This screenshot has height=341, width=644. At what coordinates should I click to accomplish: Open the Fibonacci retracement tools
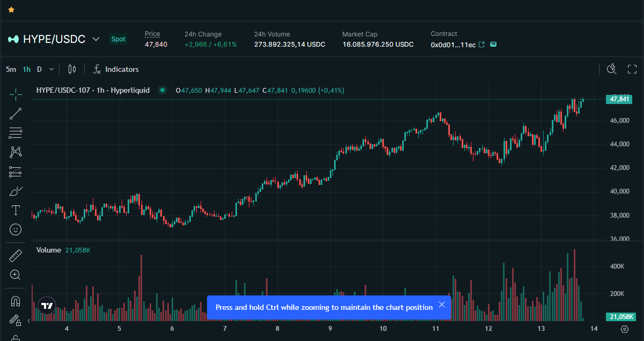pyautogui.click(x=16, y=133)
